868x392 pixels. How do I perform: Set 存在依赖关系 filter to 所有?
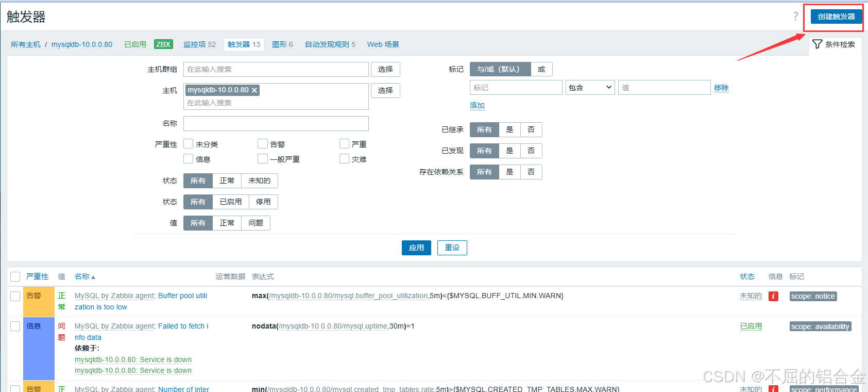point(484,172)
